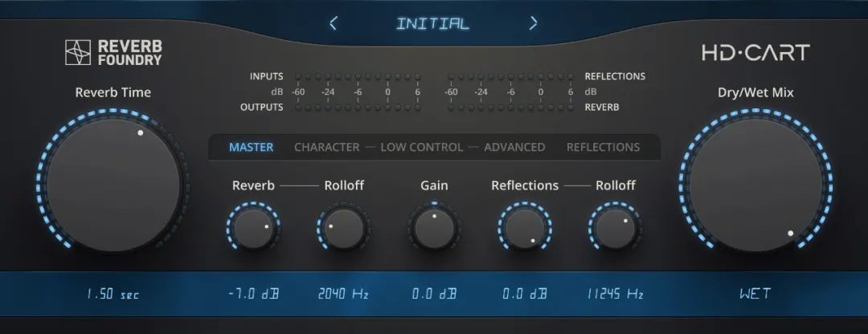Click the INPUTS level meter
The image size is (868, 334).
click(358, 77)
